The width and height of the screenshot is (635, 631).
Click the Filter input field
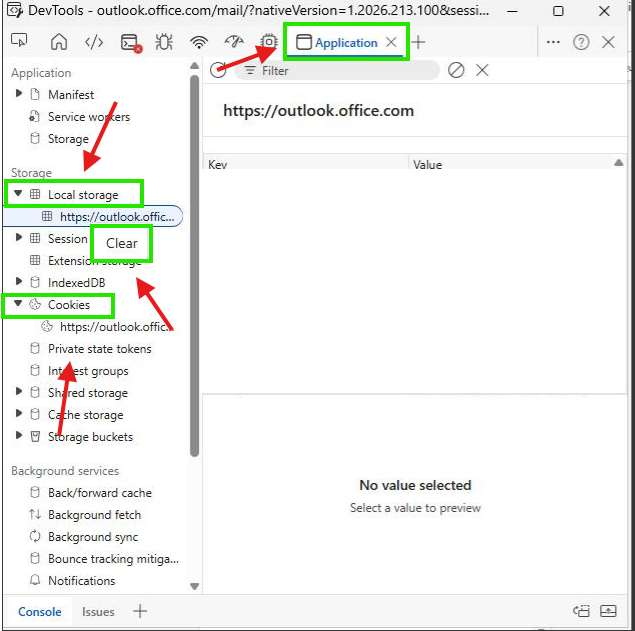pyautogui.click(x=337, y=70)
